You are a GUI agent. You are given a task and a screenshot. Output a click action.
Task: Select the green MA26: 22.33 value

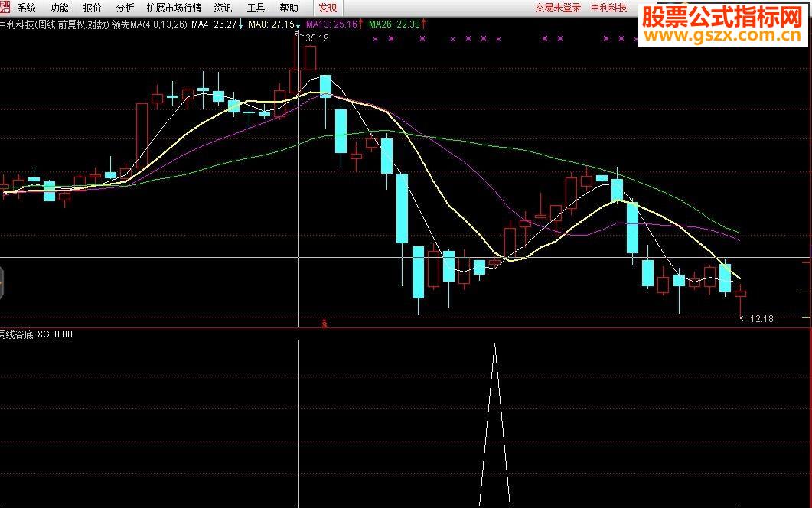click(x=394, y=24)
